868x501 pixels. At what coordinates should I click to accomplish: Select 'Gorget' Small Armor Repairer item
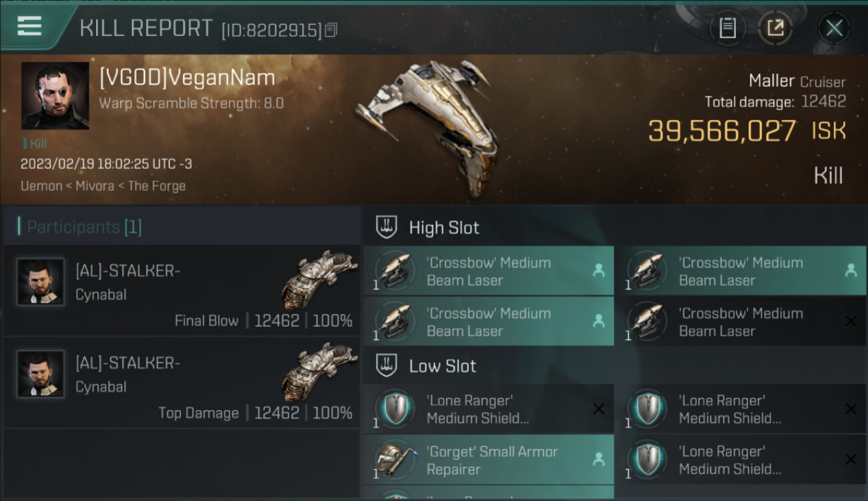pyautogui.click(x=489, y=460)
